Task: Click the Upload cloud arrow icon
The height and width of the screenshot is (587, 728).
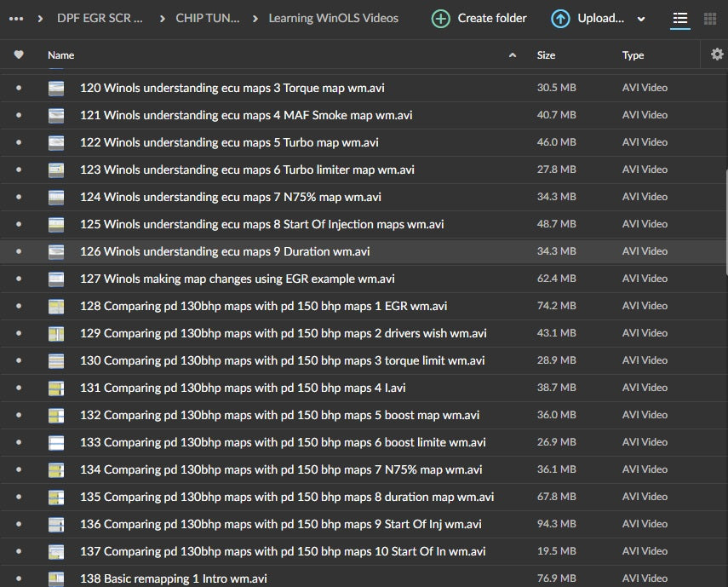Action: pos(560,19)
